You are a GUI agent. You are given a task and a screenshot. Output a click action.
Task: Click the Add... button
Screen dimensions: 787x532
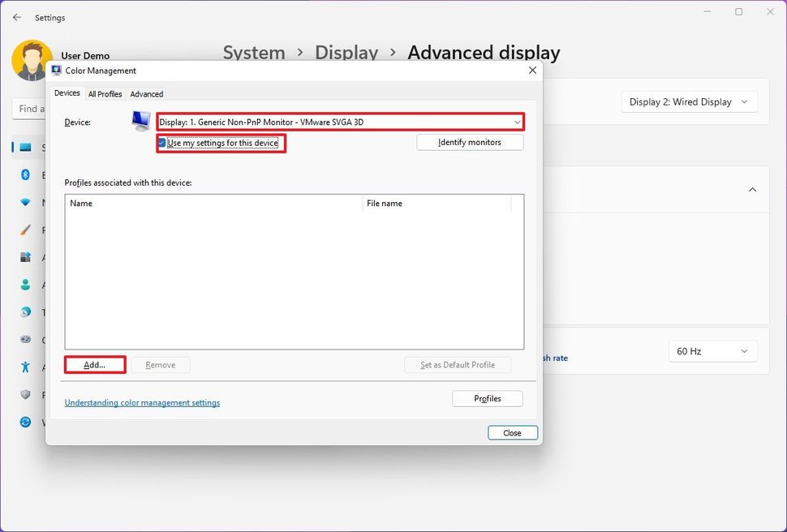click(95, 365)
